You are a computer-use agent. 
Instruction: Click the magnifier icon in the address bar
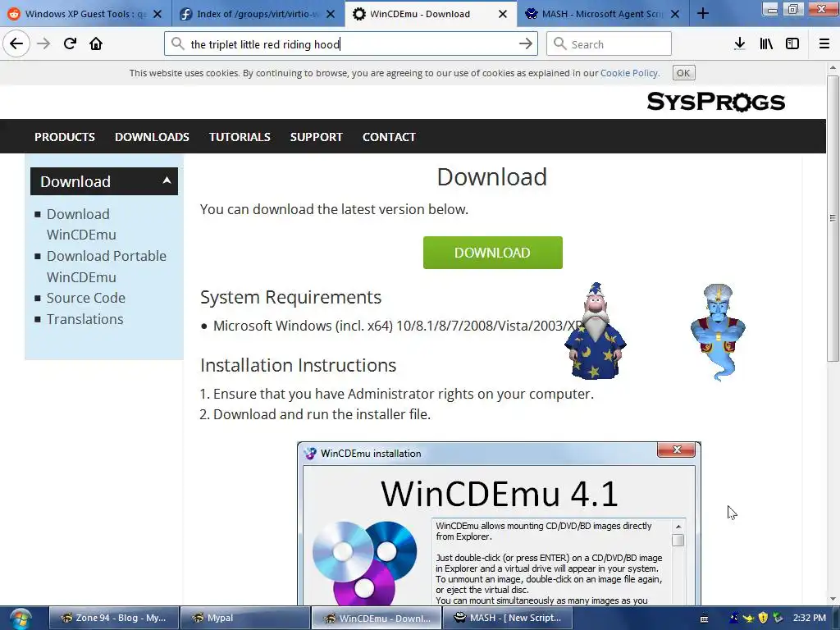[178, 44]
